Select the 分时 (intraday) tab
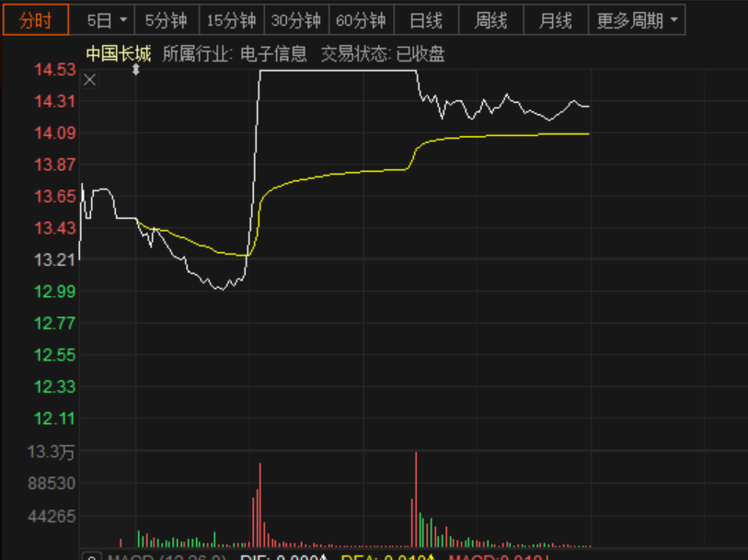This screenshot has height=560, width=748. 35,17
